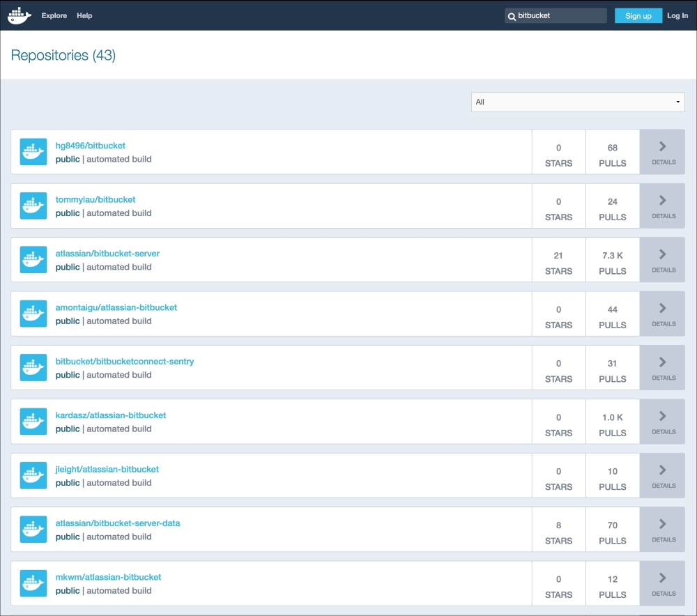Focus the search field containing bitbucket

[558, 15]
